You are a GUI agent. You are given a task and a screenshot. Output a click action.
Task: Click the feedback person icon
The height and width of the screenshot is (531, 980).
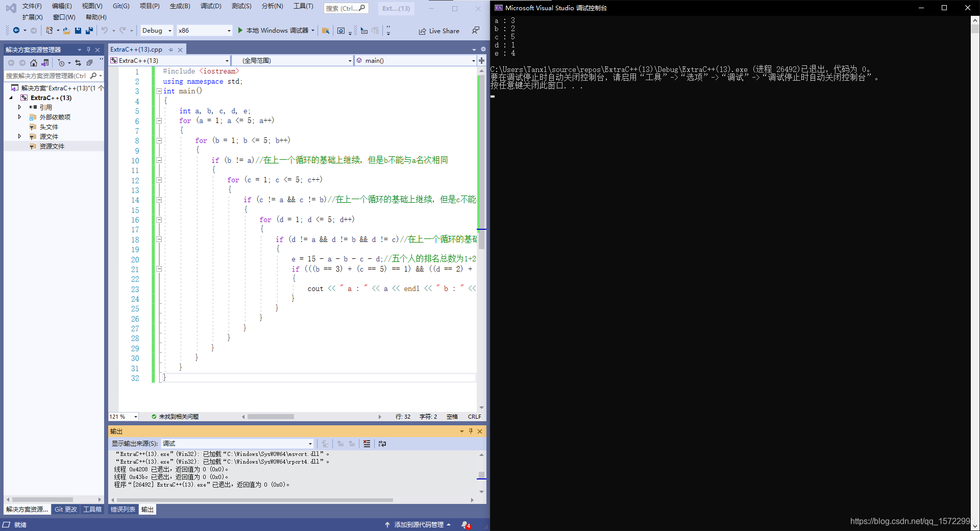(475, 31)
